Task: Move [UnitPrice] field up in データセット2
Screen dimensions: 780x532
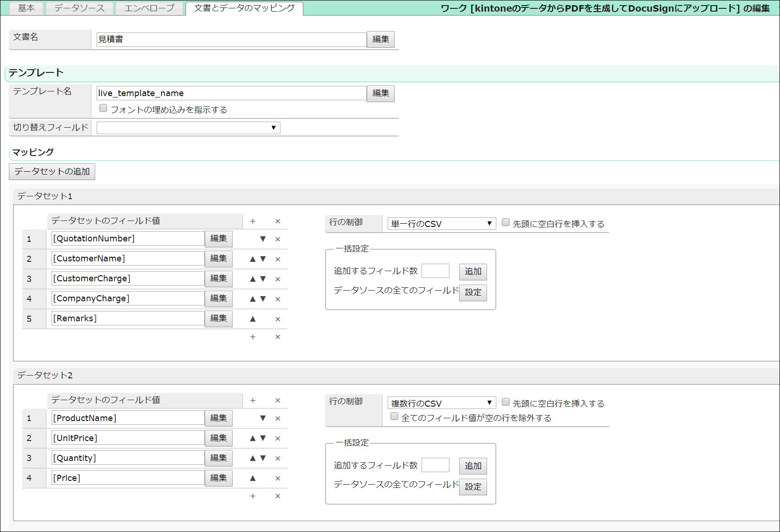Action: point(253,438)
